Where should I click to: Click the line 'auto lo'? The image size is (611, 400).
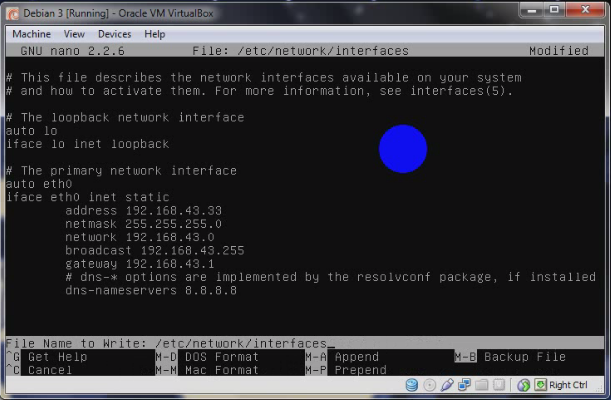(x=32, y=130)
